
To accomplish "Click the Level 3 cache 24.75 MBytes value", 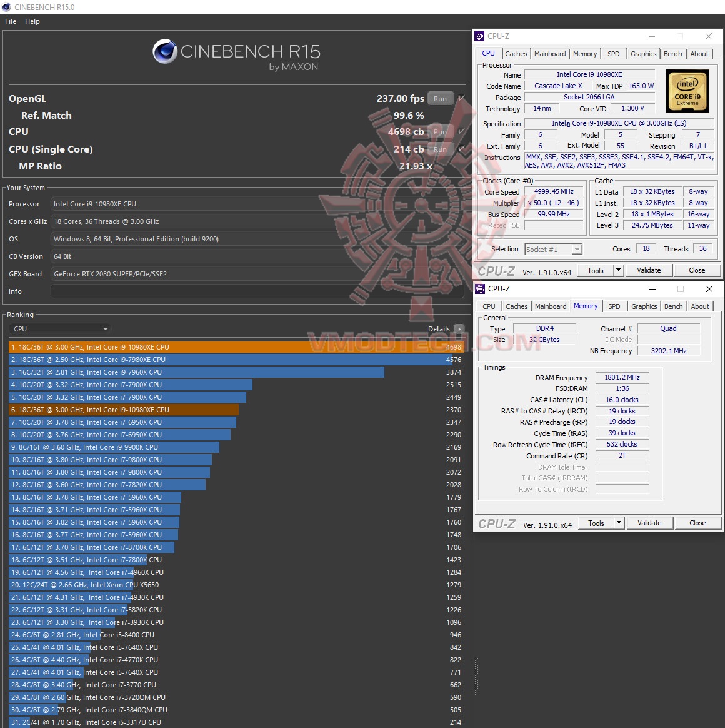I will (652, 225).
